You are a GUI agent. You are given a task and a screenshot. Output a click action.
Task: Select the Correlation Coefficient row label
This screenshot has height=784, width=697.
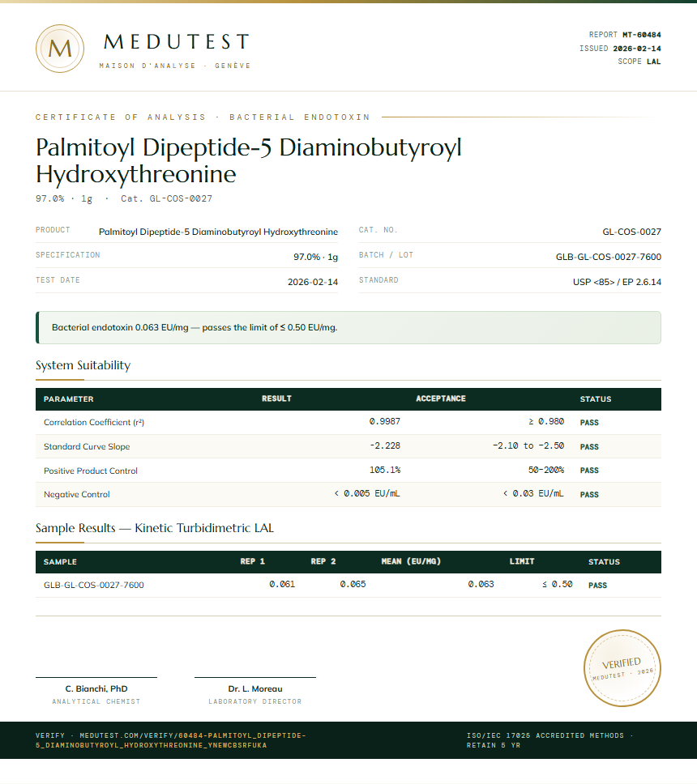[x=94, y=422]
